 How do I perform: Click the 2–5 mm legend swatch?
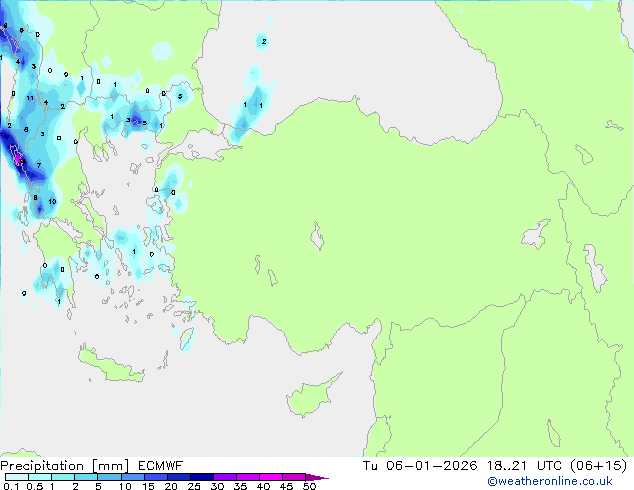click(86, 477)
